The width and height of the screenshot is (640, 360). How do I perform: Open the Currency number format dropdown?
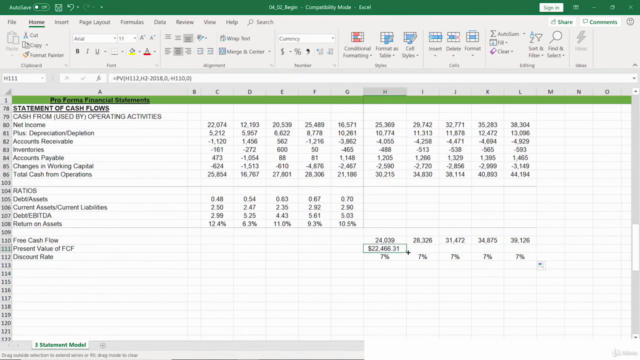(x=333, y=38)
